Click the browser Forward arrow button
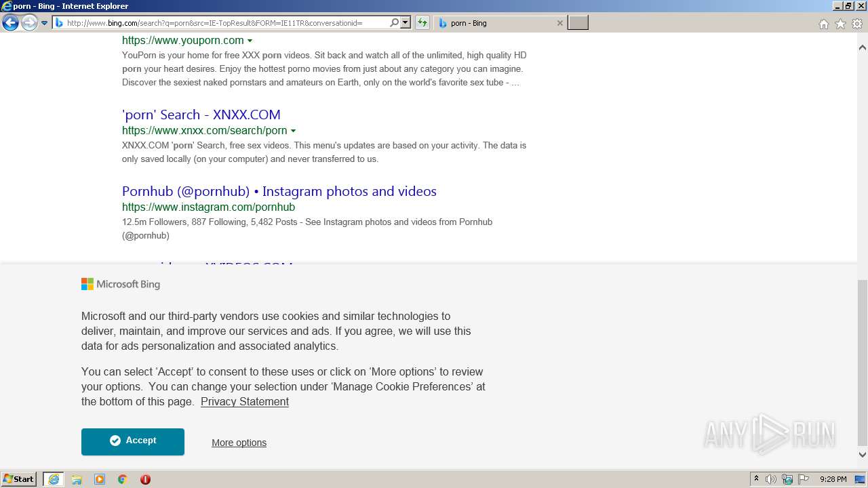Screen dimensions: 868x488 (x=29, y=23)
